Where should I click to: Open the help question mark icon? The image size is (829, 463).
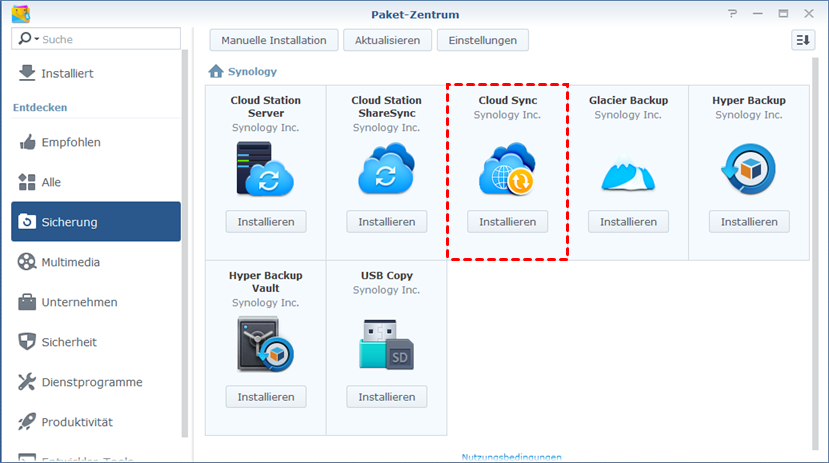732,14
